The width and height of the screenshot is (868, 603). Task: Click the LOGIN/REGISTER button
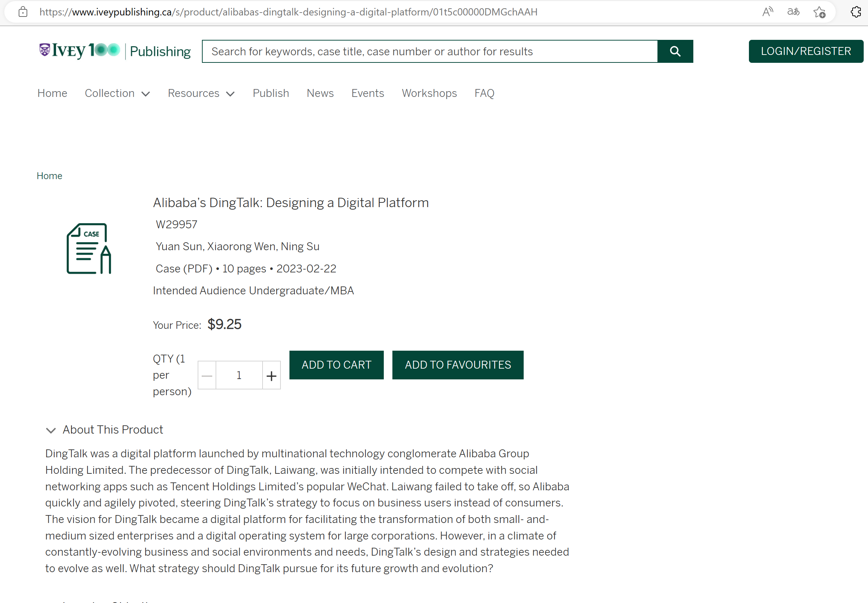pos(805,51)
